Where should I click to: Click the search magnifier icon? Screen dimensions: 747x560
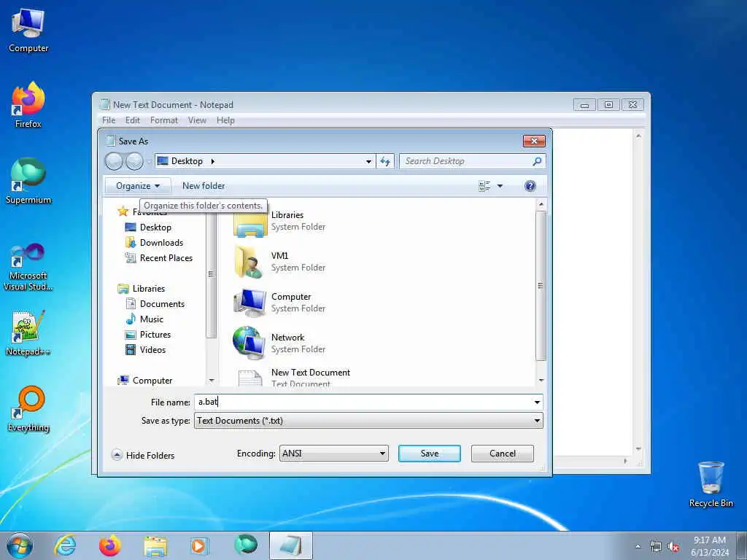tap(537, 161)
